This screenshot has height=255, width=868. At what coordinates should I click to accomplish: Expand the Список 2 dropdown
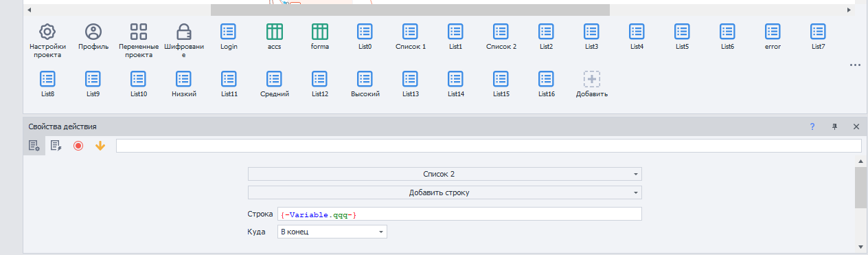(444, 174)
